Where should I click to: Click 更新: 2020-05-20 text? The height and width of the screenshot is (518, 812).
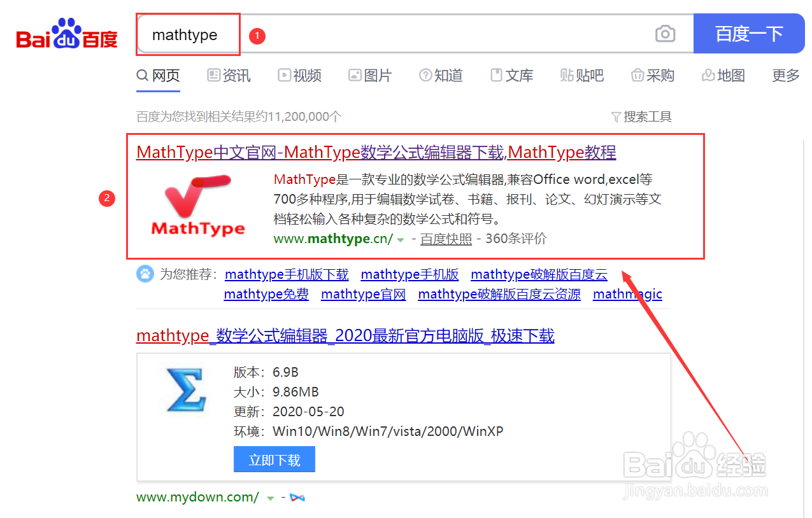click(x=289, y=412)
